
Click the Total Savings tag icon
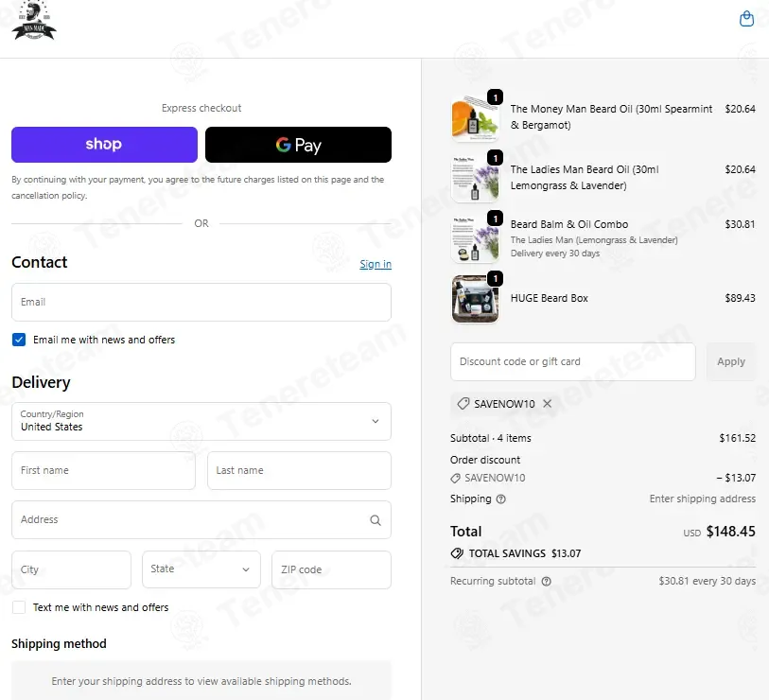tap(457, 553)
